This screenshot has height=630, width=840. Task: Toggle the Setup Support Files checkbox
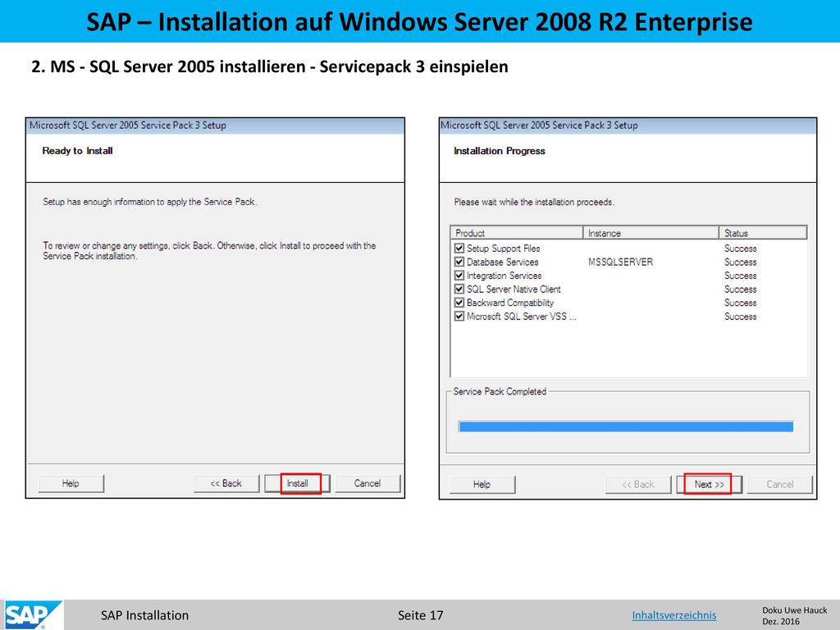(459, 248)
